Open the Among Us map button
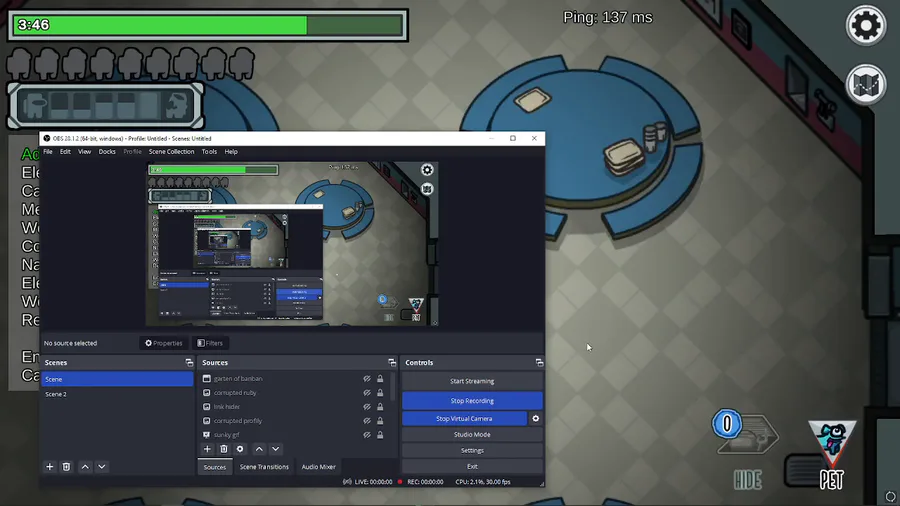This screenshot has width=900, height=506. 866,85
